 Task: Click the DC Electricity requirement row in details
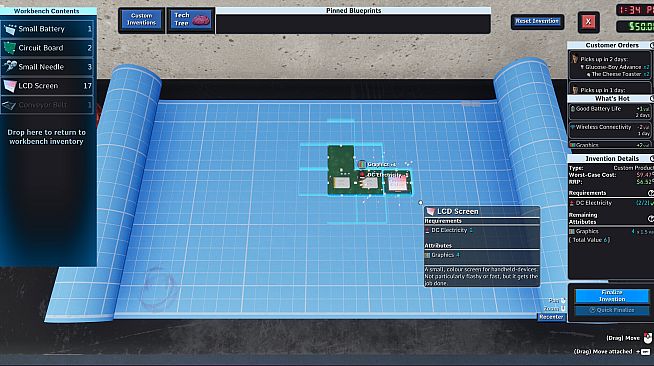point(611,203)
